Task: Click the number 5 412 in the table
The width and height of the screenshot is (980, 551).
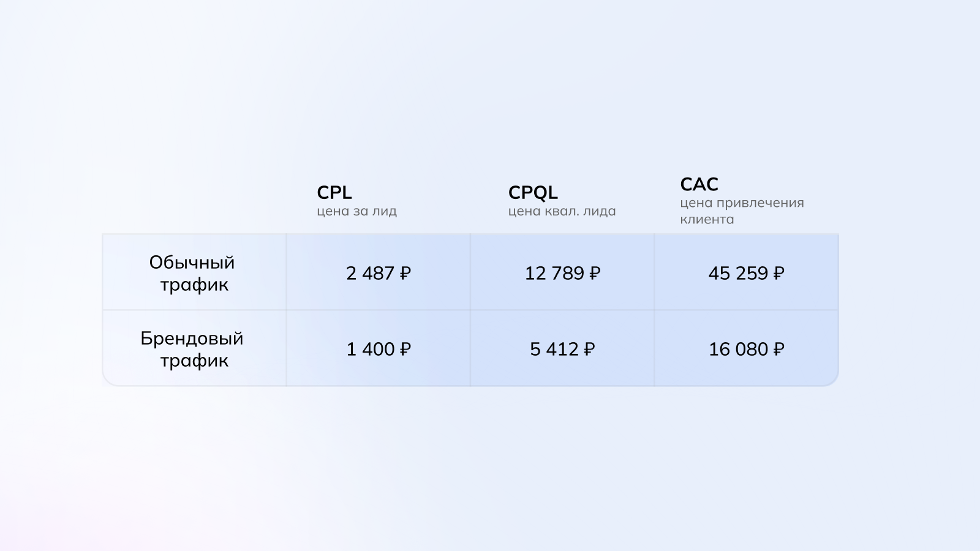Action: (x=554, y=349)
